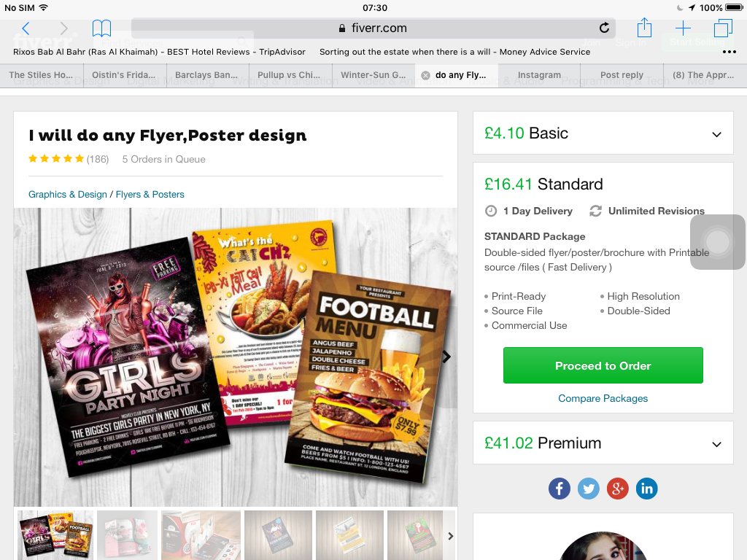
Task: Share gig on Facebook icon
Action: [560, 489]
